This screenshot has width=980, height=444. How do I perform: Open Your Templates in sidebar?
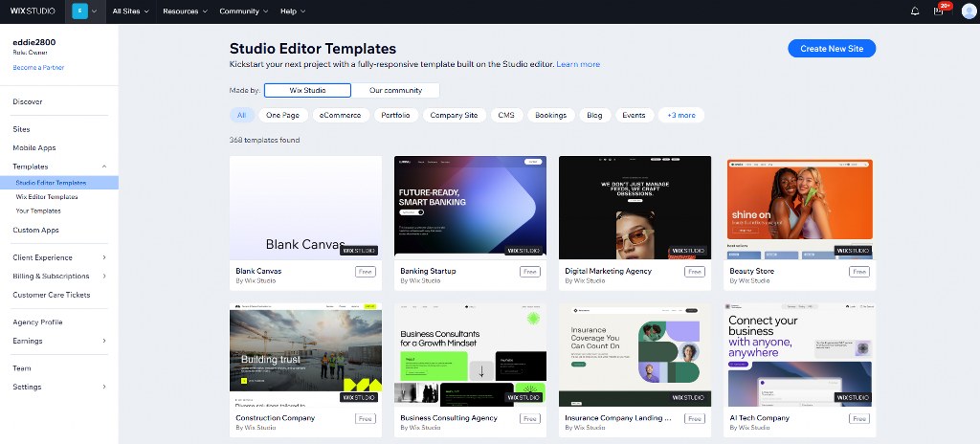(38, 211)
